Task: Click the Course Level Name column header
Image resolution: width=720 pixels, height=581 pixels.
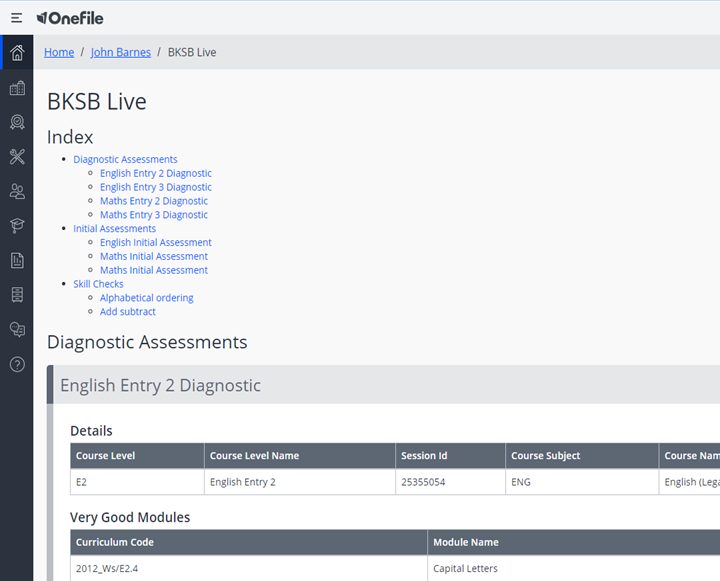Action: tap(300, 456)
